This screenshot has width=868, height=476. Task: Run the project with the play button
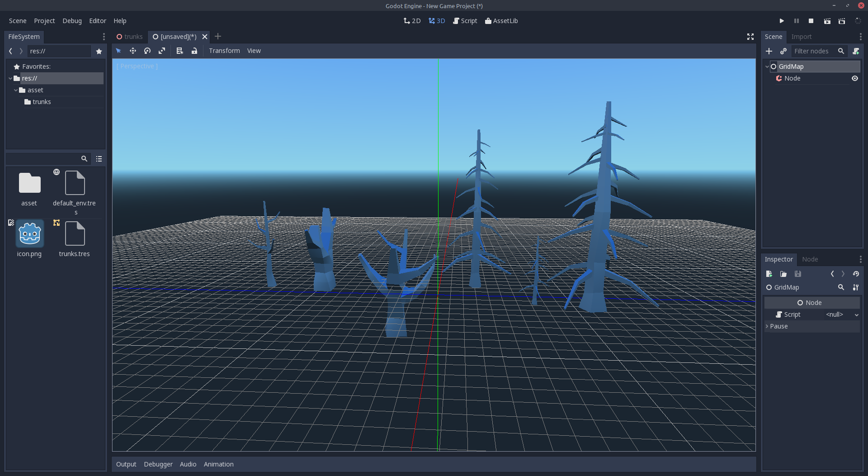(x=782, y=21)
